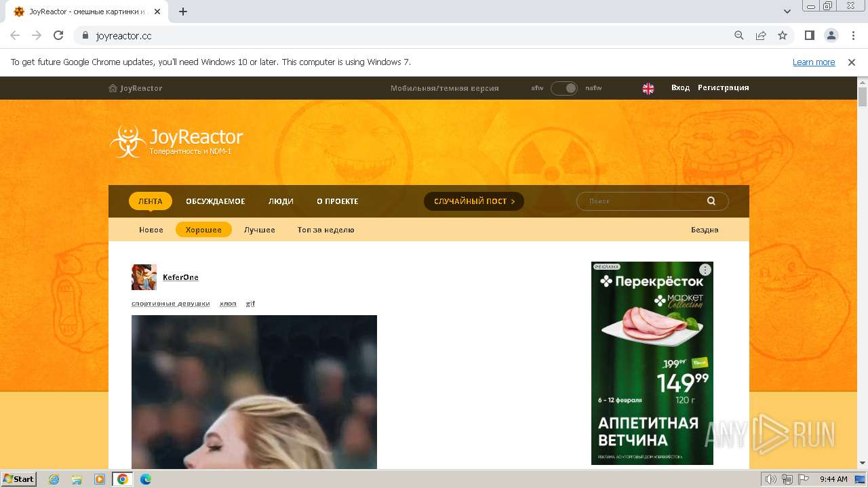Open Windows Media Player from taskbar

point(100,479)
